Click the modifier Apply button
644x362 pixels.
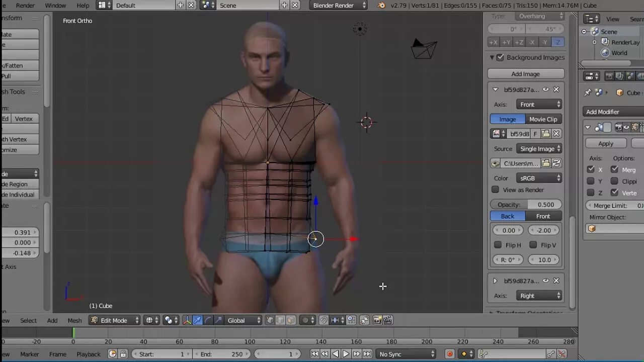(606, 143)
